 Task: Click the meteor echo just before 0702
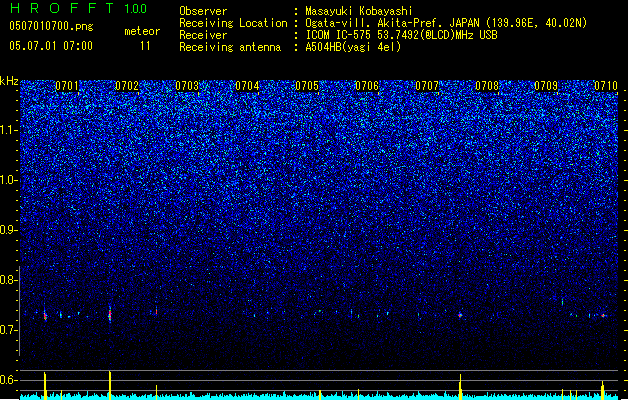(x=110, y=314)
